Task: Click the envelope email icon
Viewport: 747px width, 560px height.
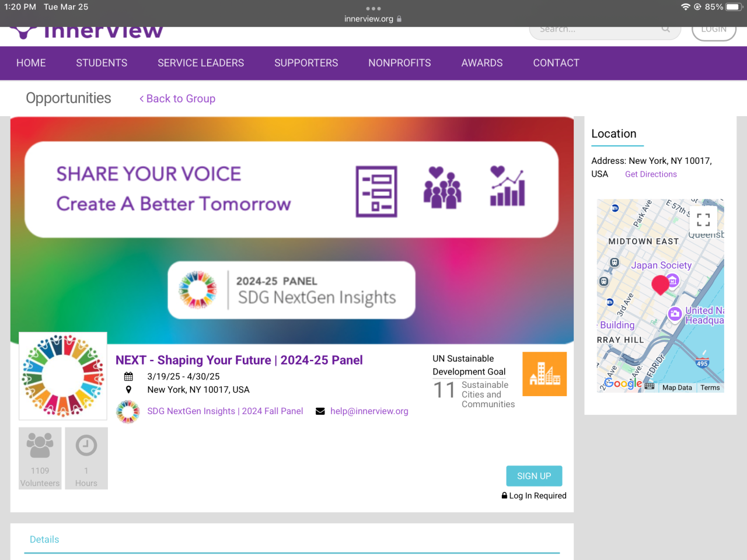Action: tap(320, 411)
